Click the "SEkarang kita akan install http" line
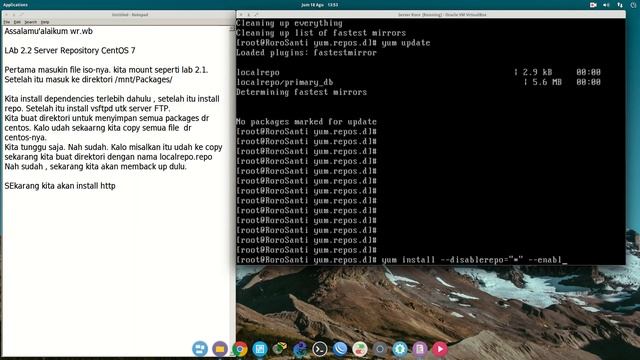The width and height of the screenshot is (640, 360). (x=60, y=186)
